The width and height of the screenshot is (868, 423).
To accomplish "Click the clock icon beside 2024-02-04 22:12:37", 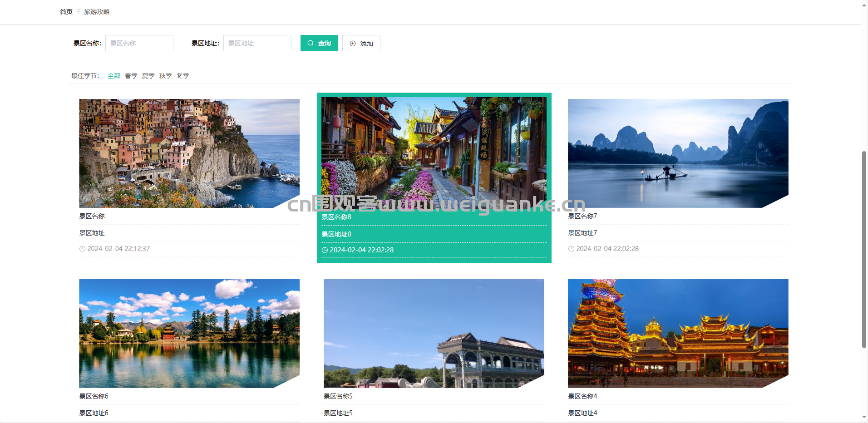I will [x=82, y=249].
